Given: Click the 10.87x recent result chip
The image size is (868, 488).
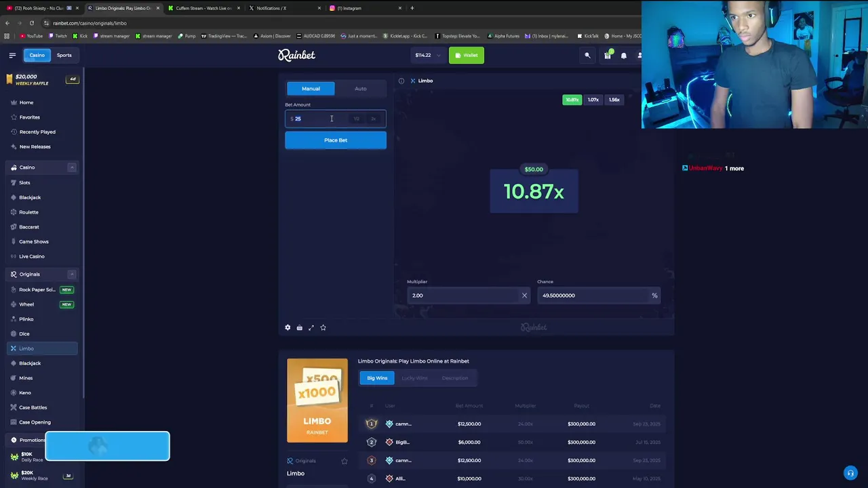Looking at the screenshot, I should coord(572,100).
